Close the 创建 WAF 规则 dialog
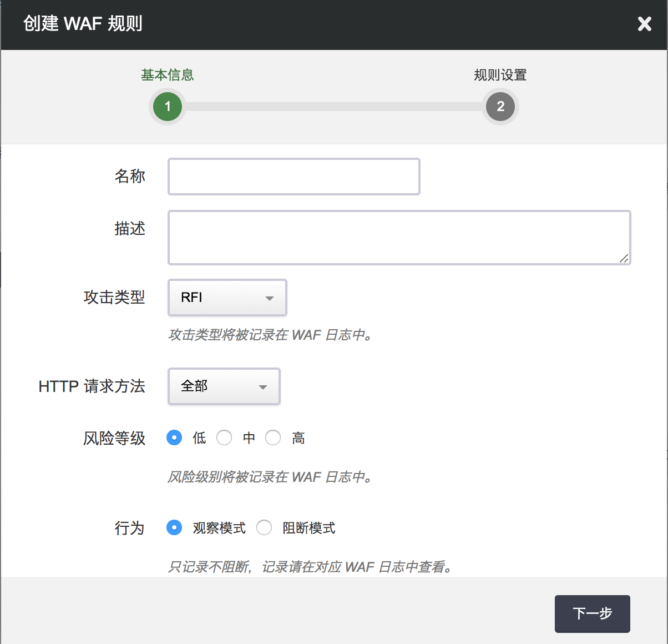Screen dimensions: 668x644 [x=644, y=24]
